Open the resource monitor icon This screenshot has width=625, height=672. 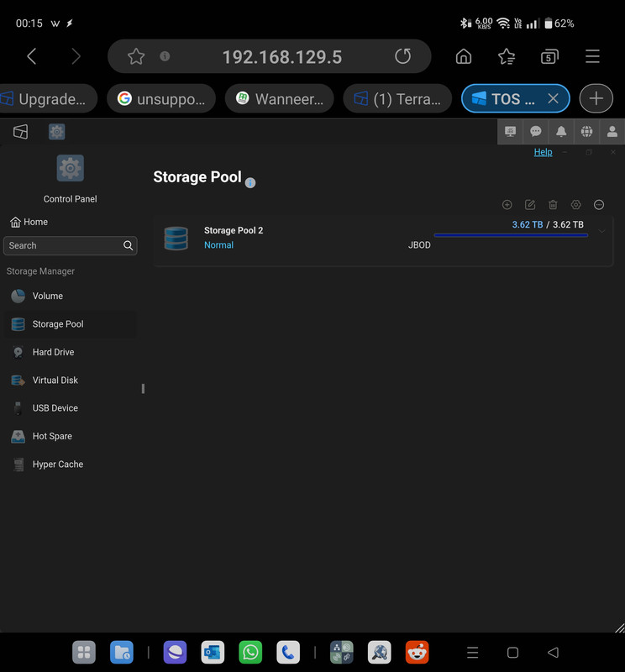[510, 132]
